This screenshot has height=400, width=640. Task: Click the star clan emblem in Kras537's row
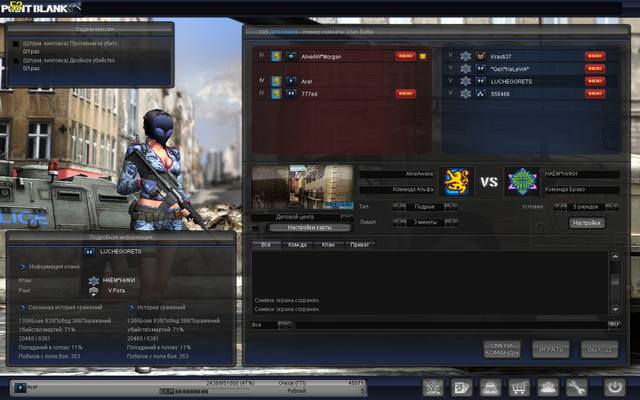pos(465,56)
